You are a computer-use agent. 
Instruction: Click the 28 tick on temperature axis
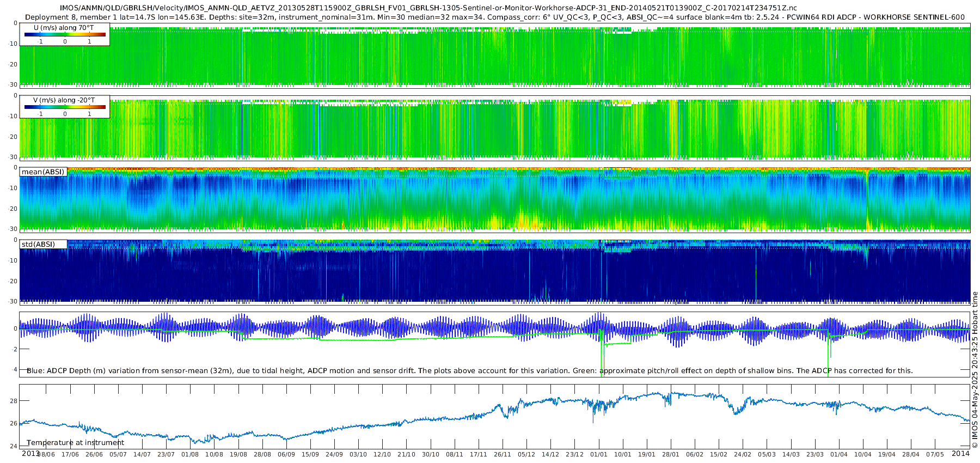[14, 401]
